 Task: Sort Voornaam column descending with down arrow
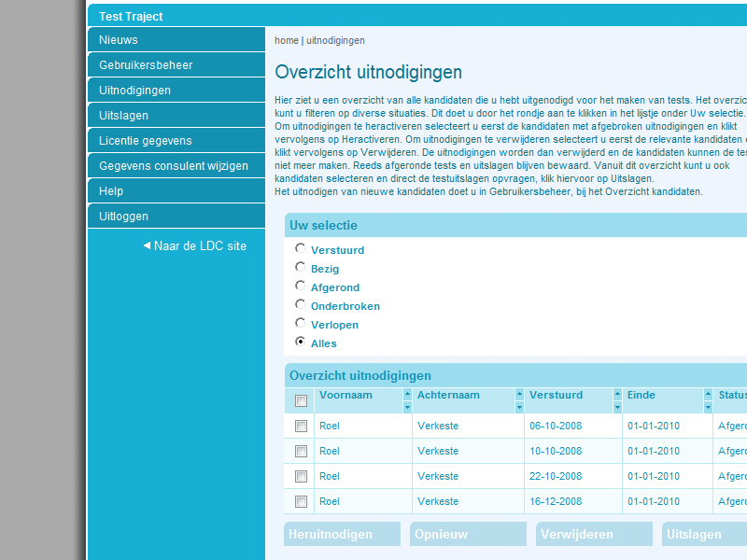point(407,407)
